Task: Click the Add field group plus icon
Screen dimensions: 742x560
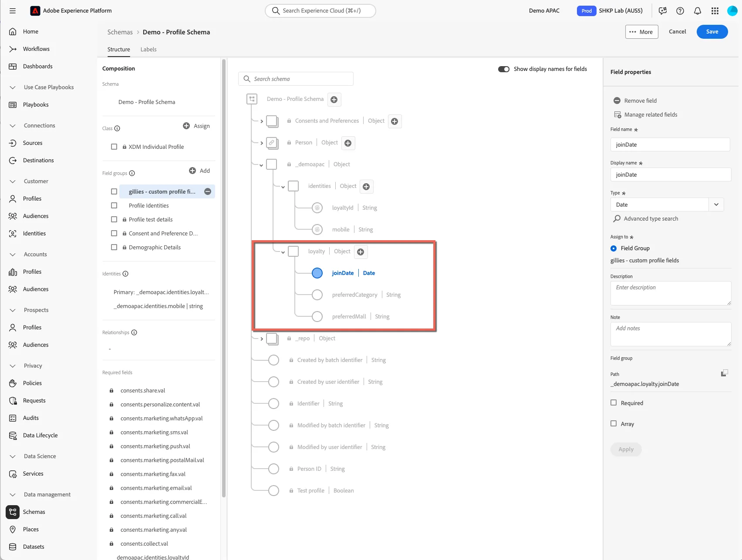Action: 192,171
